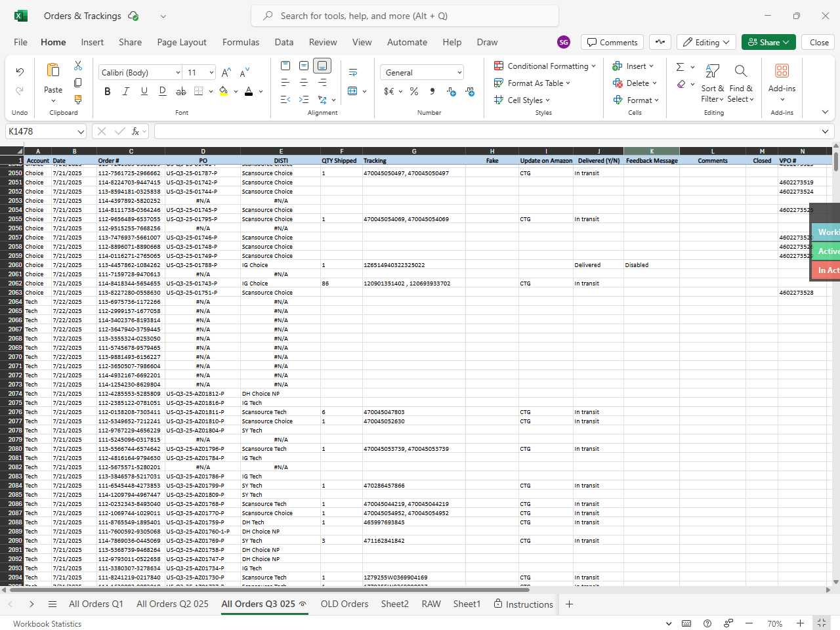
Task: Toggle strikethrough formatting
Action: click(181, 91)
